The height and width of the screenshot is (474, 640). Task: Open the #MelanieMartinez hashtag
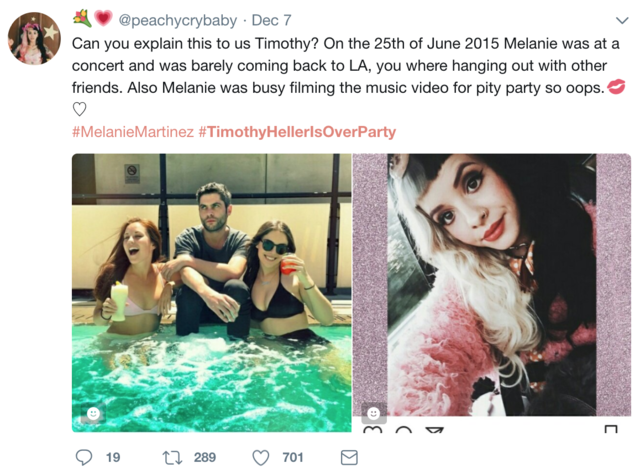(132, 132)
